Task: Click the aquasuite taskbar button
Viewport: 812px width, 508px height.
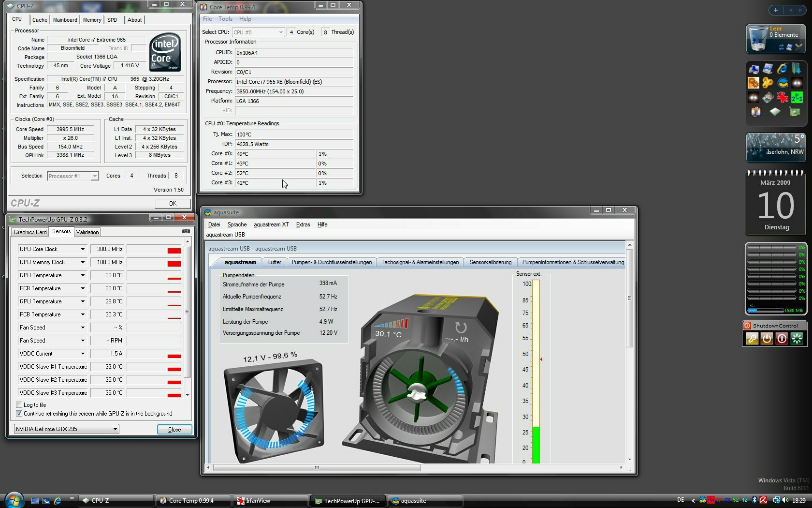Action: 426,501
